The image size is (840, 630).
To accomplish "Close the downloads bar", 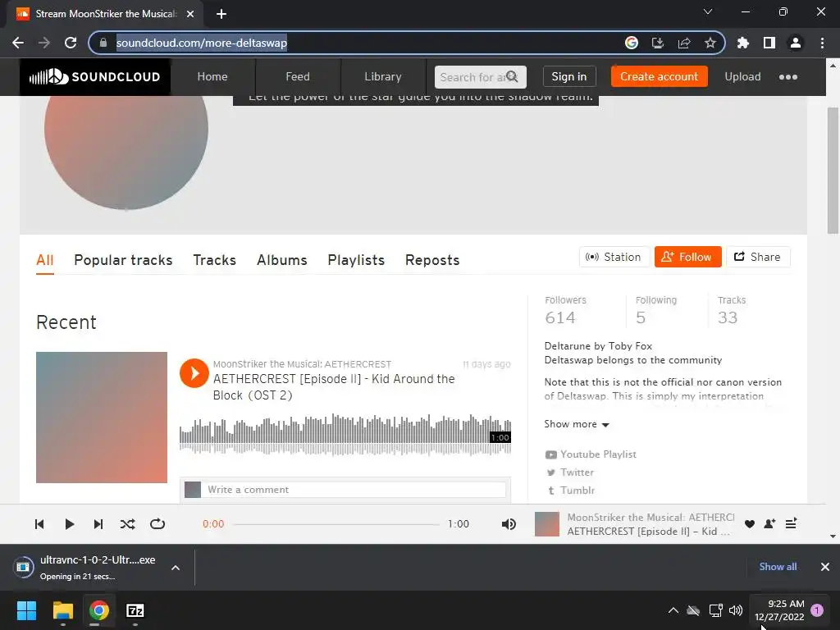I will pyautogui.click(x=825, y=567).
